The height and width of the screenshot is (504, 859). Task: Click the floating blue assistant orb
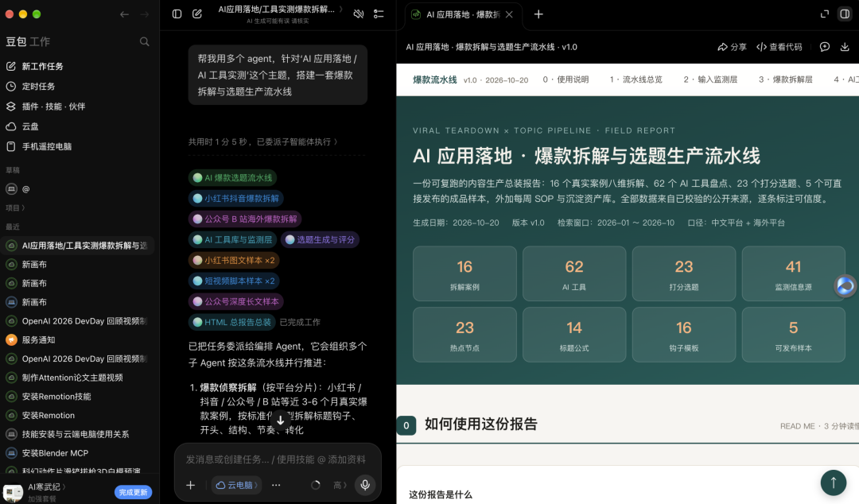[x=845, y=286]
